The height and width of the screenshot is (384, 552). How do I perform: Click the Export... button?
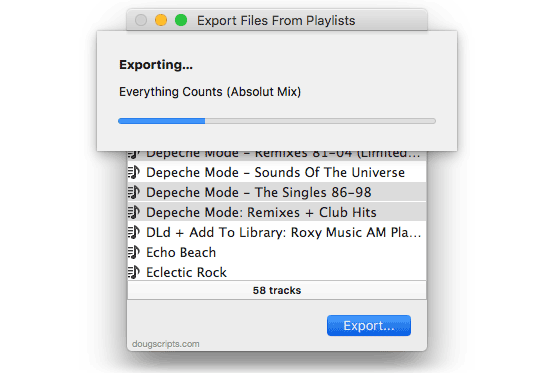pos(369,326)
